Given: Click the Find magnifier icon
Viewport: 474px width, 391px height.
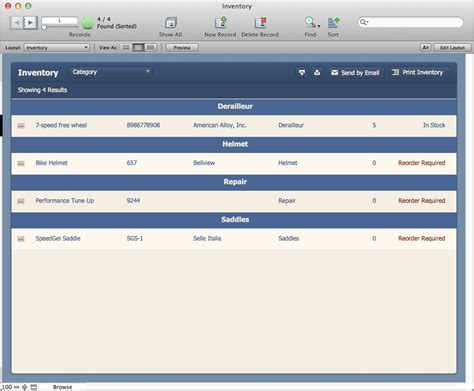Looking at the screenshot, I should (x=309, y=22).
